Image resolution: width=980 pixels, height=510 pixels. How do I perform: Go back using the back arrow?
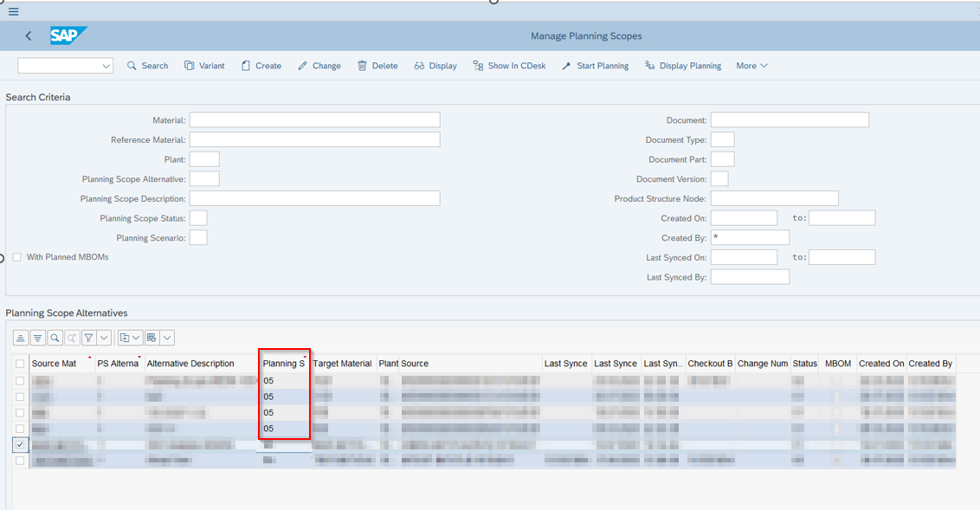coord(29,36)
